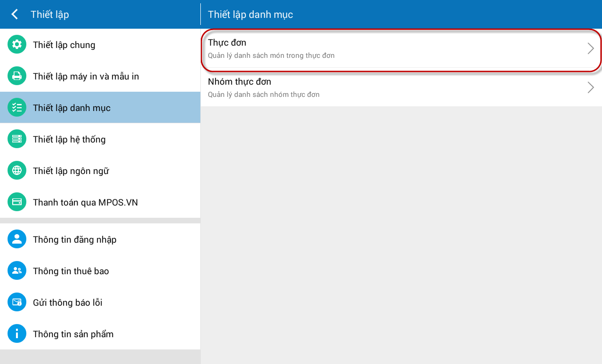Select Gửi thông báo lỗi
The height and width of the screenshot is (364, 602).
100,302
